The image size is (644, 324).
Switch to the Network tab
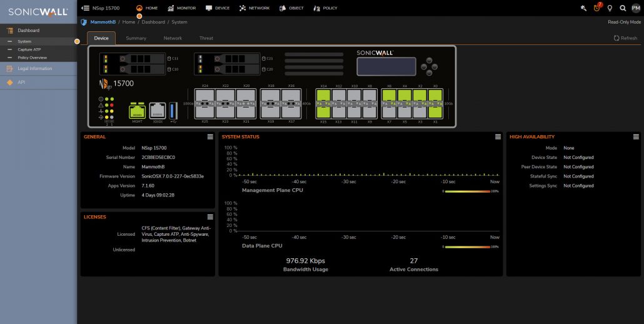(x=173, y=38)
